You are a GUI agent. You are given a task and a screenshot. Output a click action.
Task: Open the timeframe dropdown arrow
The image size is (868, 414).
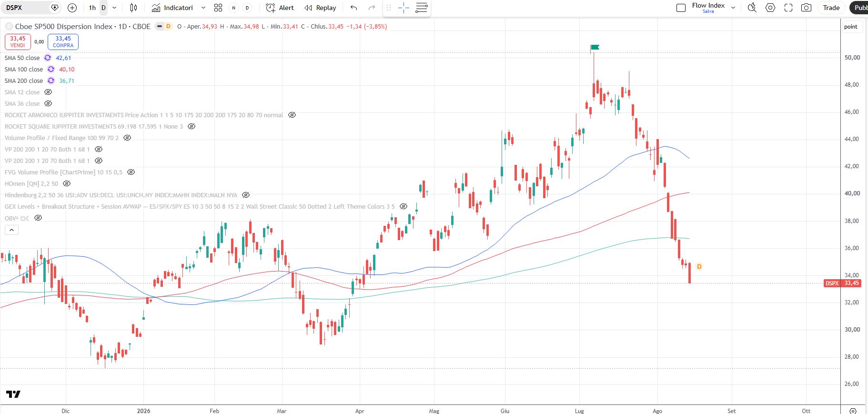pyautogui.click(x=114, y=8)
